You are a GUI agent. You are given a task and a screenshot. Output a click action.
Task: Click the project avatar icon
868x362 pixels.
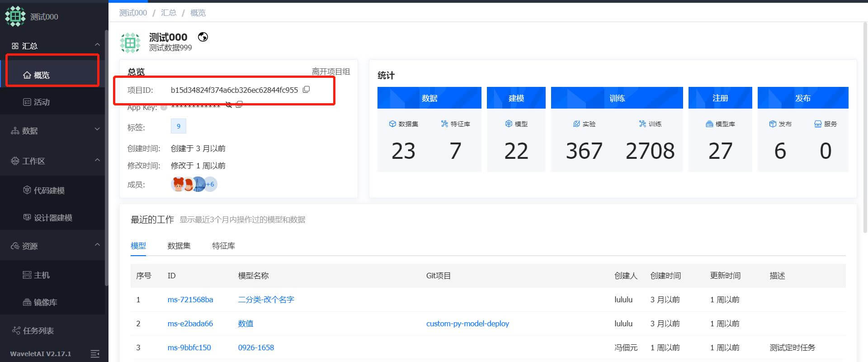[130, 43]
